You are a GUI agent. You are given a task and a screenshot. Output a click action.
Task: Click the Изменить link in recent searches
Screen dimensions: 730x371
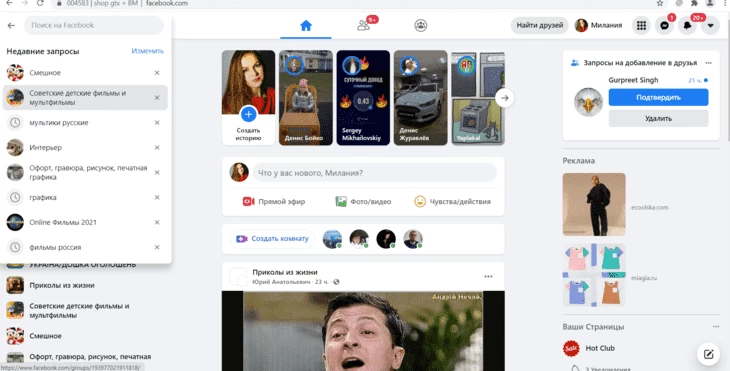coord(148,51)
